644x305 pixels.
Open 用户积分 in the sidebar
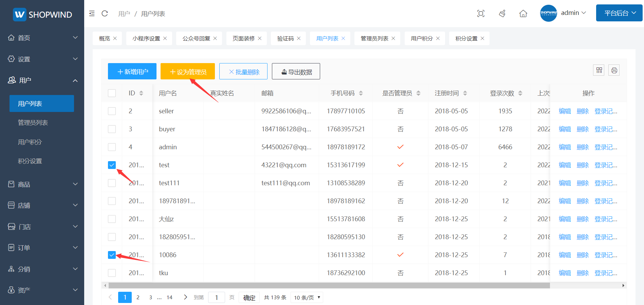[x=30, y=142]
